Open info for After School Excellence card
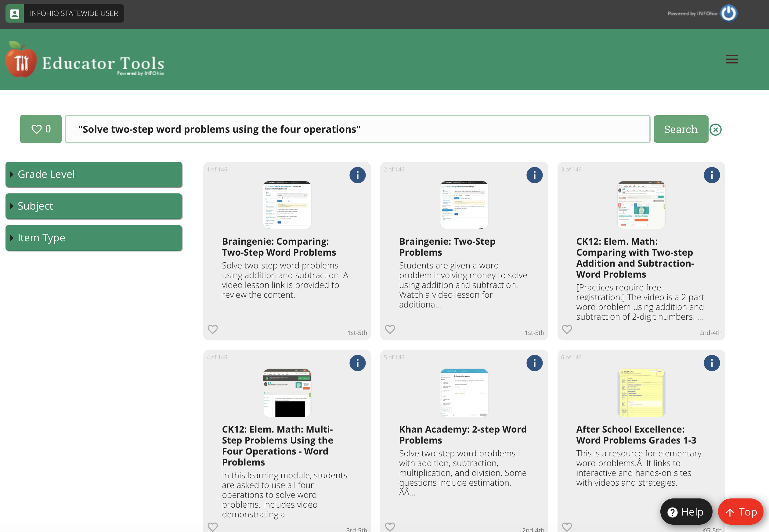Image resolution: width=769 pixels, height=532 pixels. 712,363
